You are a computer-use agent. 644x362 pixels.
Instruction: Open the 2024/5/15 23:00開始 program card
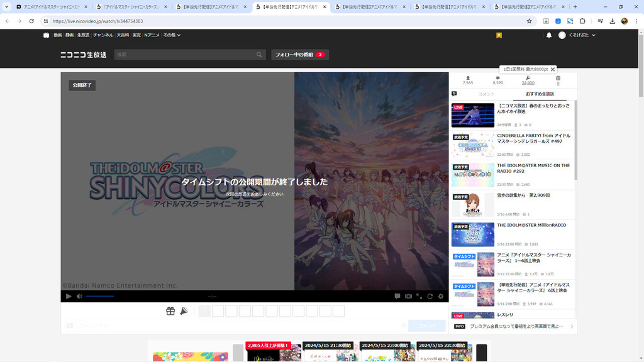(x=387, y=351)
